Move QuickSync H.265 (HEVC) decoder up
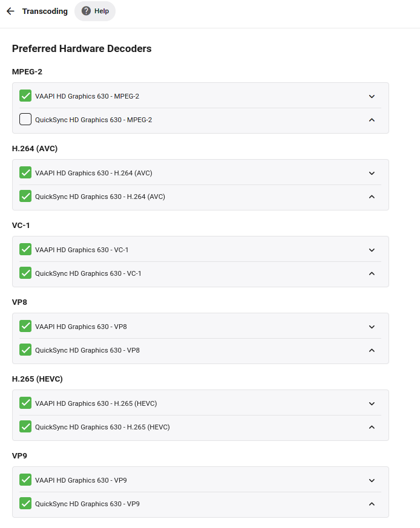 [372, 427]
